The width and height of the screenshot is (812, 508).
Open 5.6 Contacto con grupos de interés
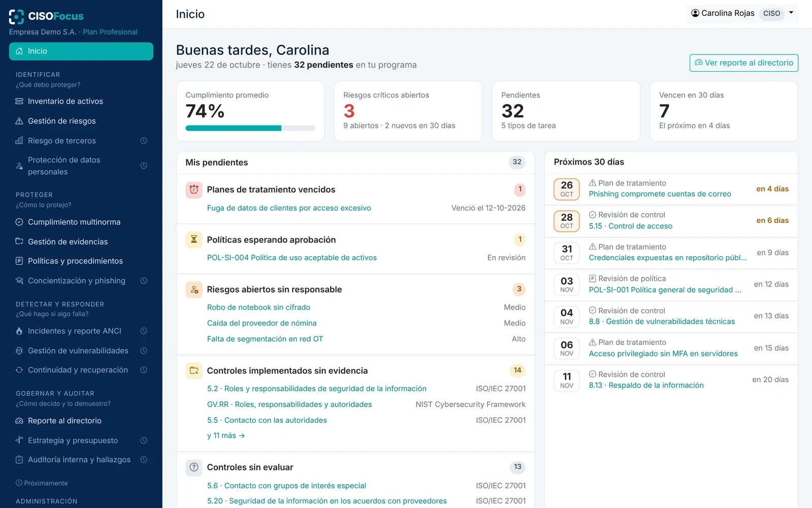pyautogui.click(x=286, y=486)
